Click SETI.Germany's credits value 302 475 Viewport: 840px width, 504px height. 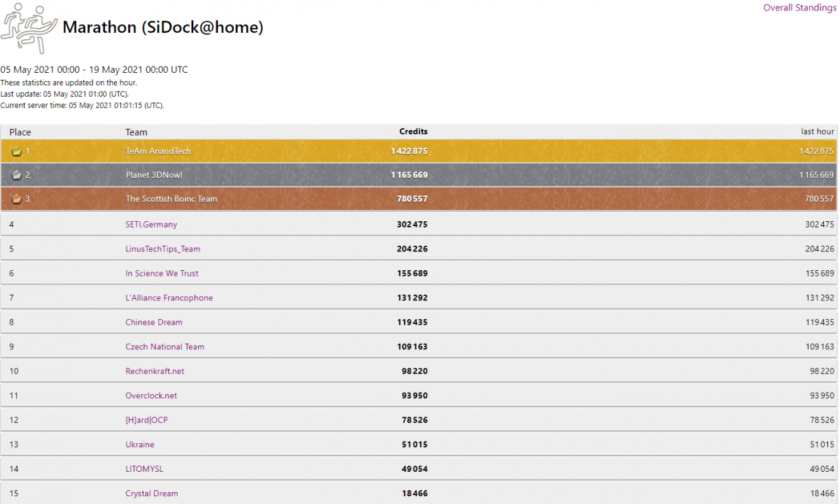412,225
